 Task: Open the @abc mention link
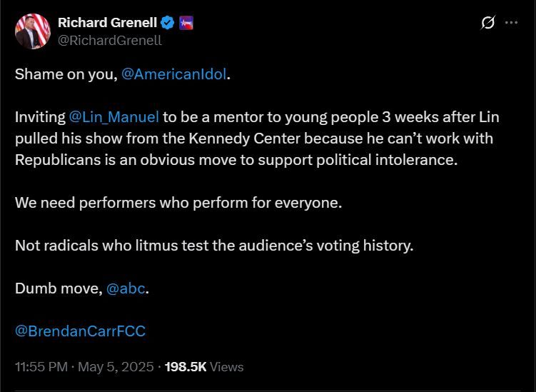click(126, 288)
